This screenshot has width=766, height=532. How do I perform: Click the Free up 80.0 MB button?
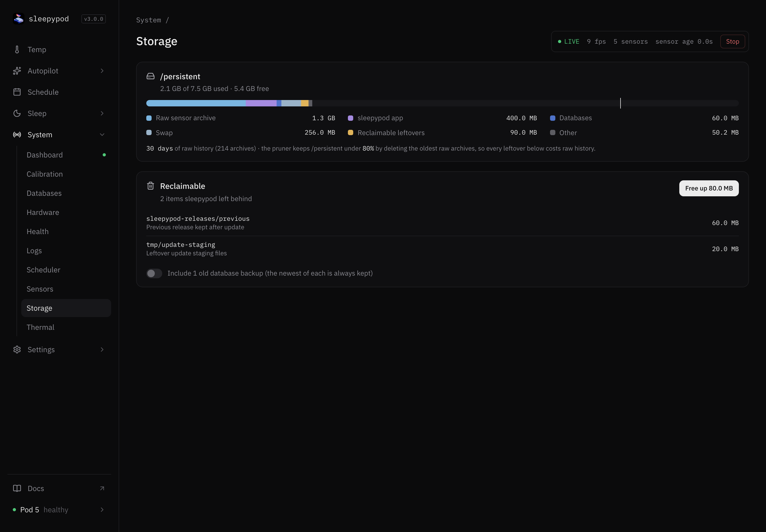click(x=709, y=188)
